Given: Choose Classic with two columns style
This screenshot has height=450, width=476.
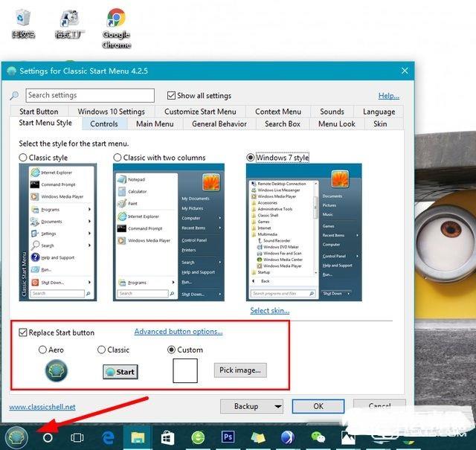Looking at the screenshot, I should click(118, 158).
